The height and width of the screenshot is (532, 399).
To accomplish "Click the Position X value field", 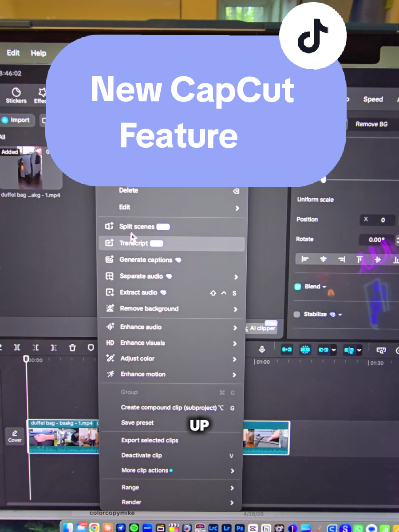I will click(377, 220).
